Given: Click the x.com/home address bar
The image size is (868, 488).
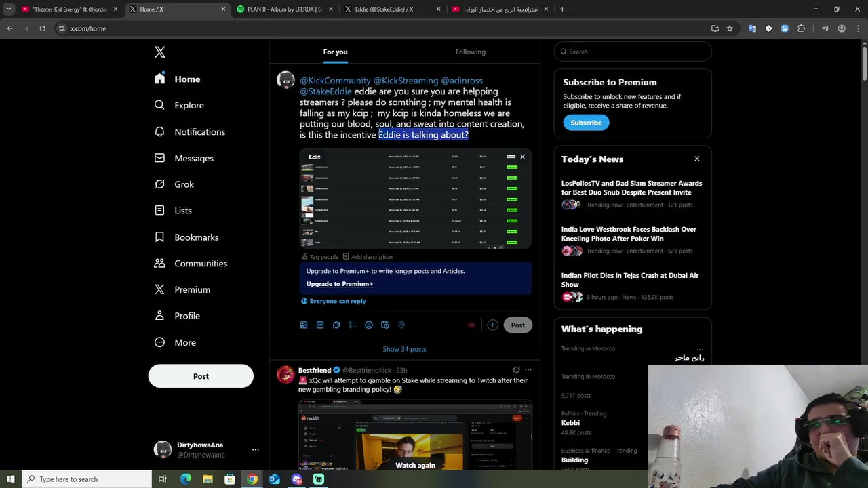Looking at the screenshot, I should (x=380, y=28).
